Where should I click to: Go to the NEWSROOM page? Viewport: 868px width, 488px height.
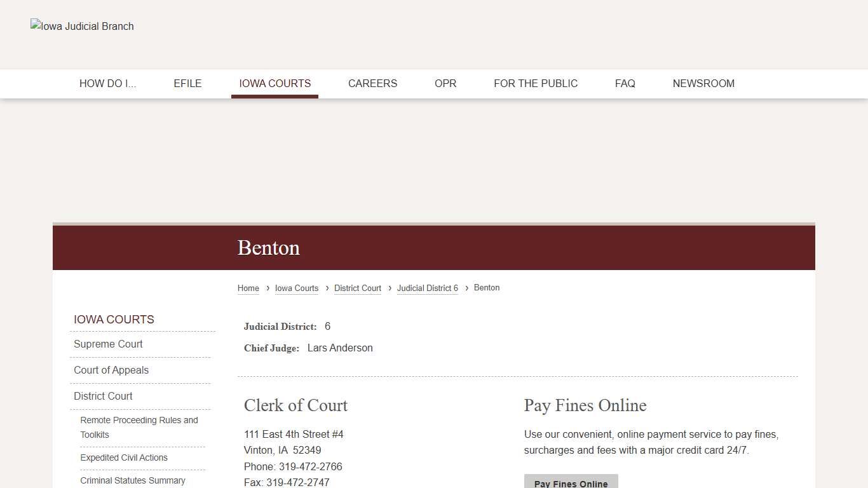703,83
